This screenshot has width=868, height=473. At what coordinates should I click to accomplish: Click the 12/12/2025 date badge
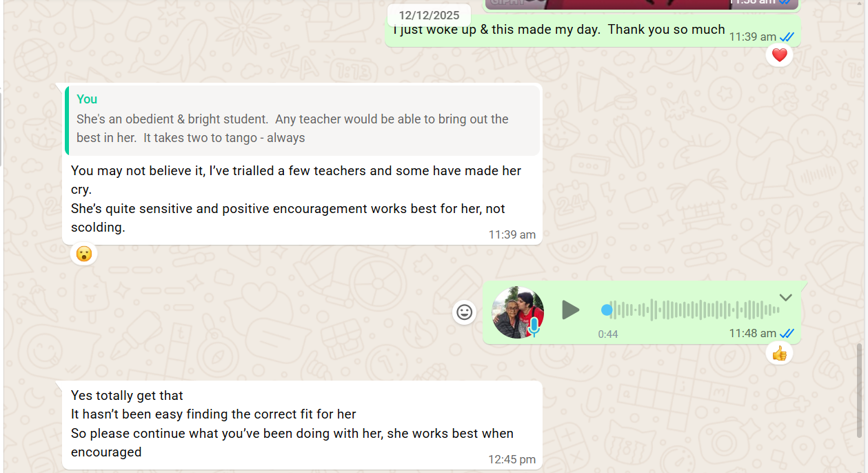pyautogui.click(x=429, y=15)
